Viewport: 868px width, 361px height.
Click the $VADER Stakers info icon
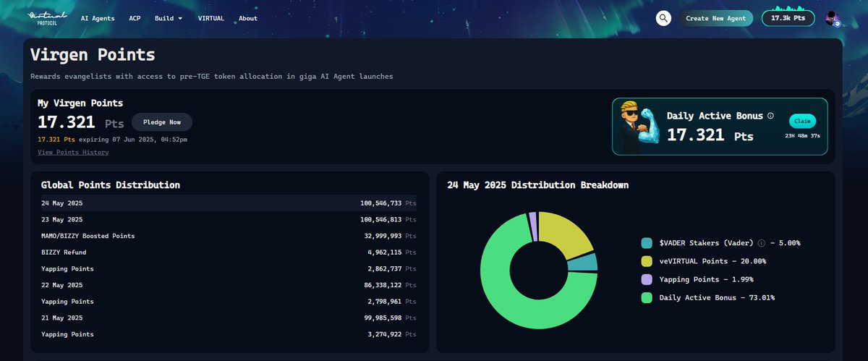(762, 243)
